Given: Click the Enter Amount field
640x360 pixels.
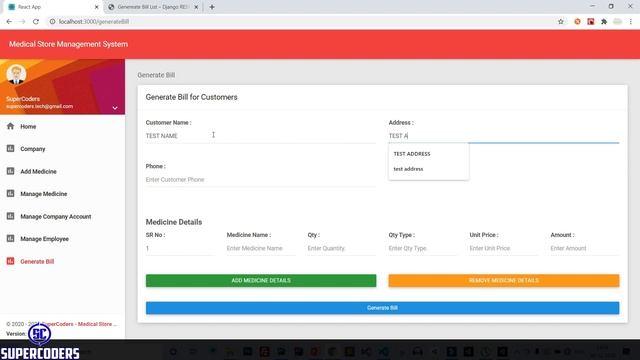Looking at the screenshot, I should [584, 248].
